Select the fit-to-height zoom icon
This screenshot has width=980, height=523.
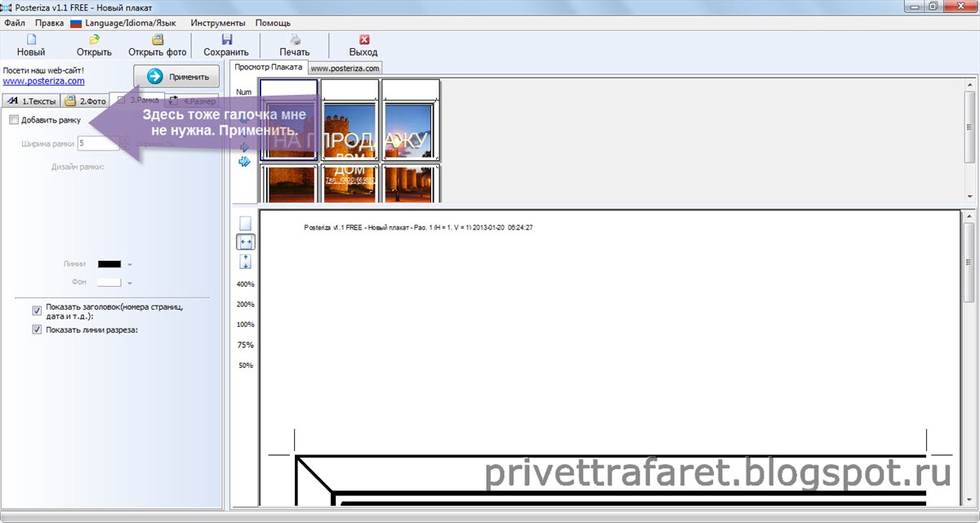click(x=245, y=261)
